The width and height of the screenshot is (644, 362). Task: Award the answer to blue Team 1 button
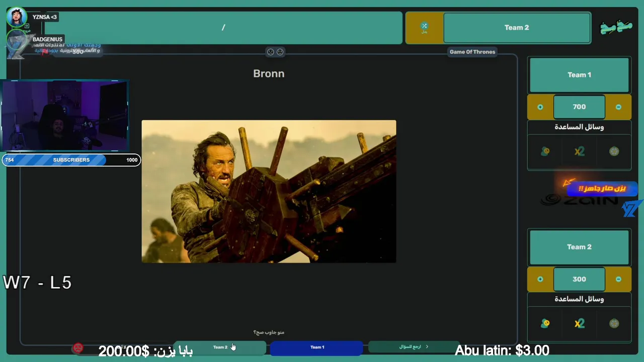click(317, 347)
